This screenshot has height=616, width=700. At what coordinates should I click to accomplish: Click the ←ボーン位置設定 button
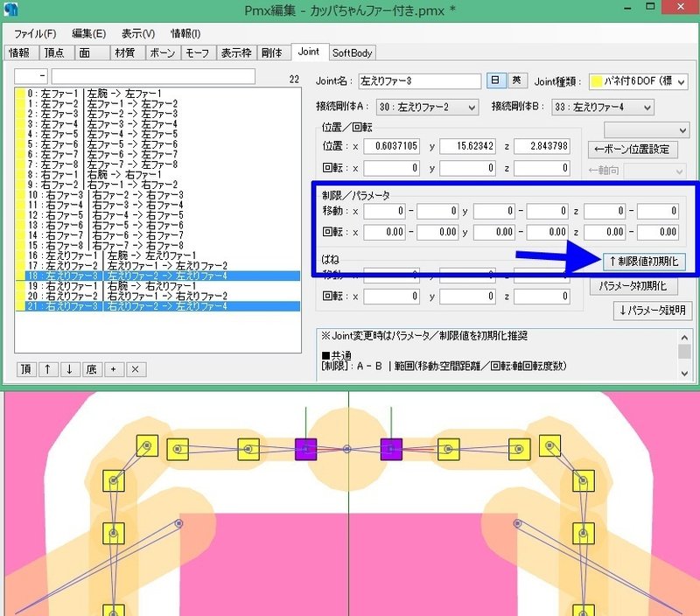[x=633, y=150]
